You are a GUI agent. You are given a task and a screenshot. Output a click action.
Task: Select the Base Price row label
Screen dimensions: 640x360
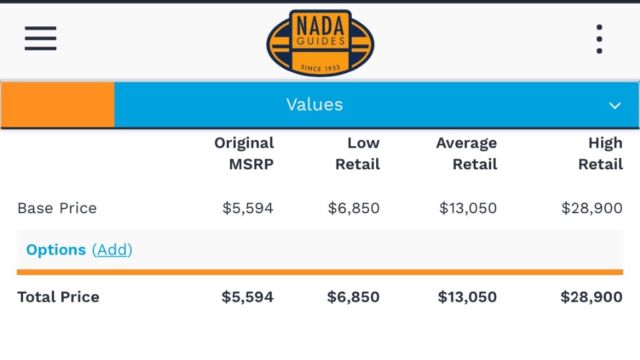57,208
